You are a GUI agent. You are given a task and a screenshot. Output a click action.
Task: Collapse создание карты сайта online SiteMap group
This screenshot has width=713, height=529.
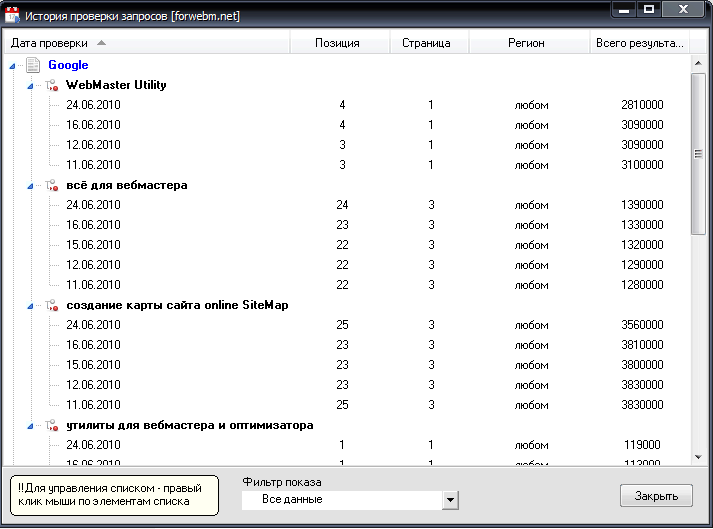pyautogui.click(x=32, y=306)
